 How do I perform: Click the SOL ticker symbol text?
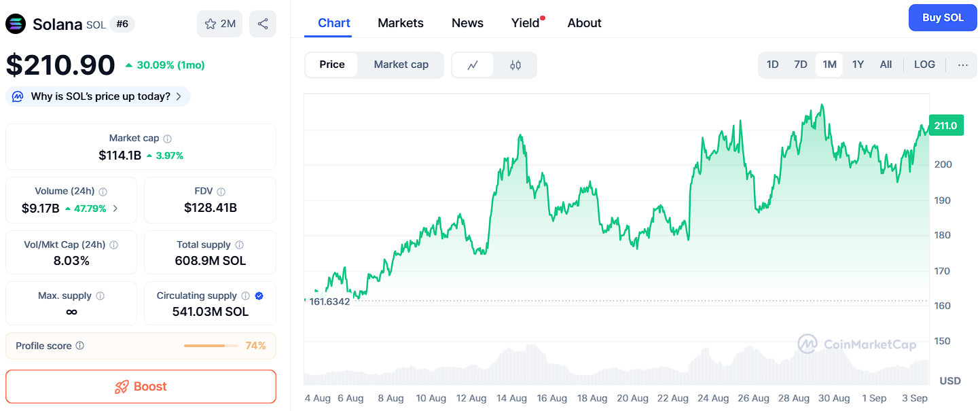click(96, 24)
